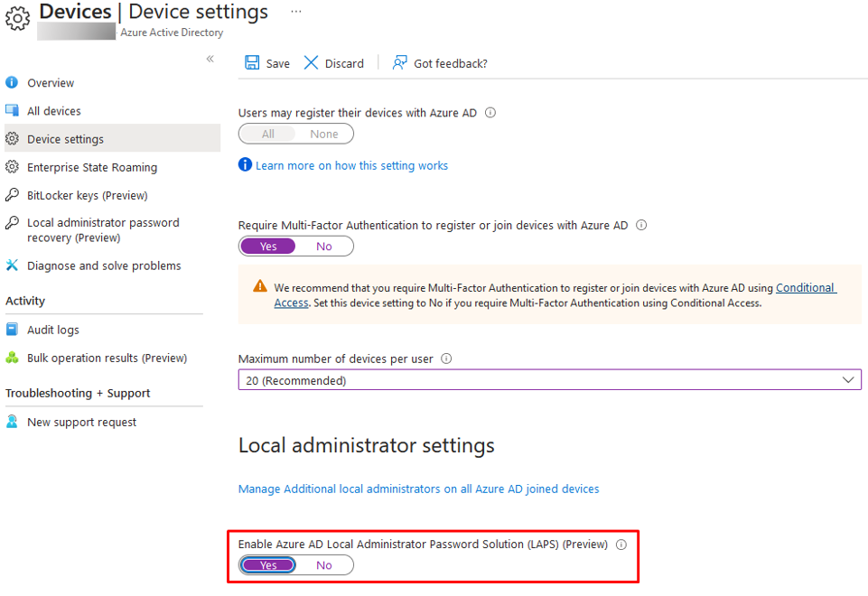
Task: Click the Activity section heading
Action: pyautogui.click(x=25, y=301)
